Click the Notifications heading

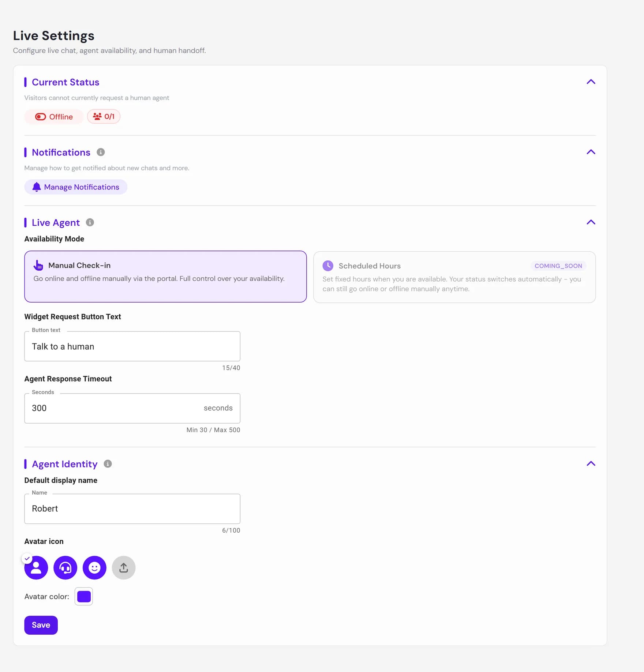[61, 153]
